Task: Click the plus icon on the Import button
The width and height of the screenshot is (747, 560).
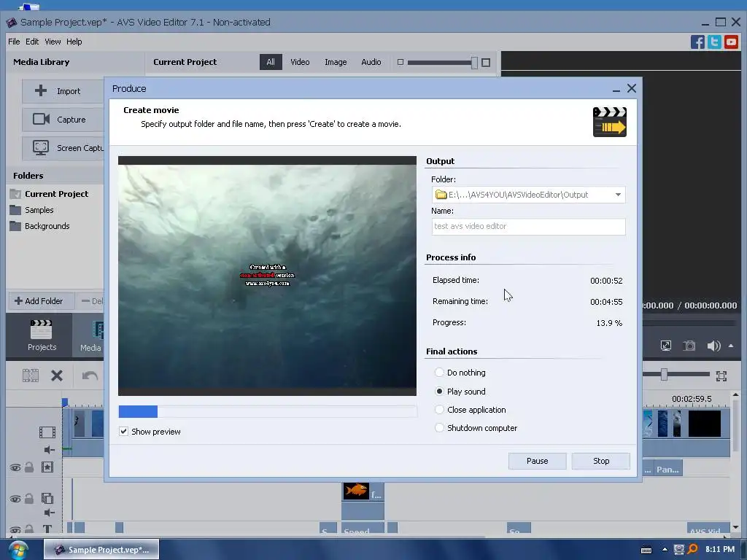Action: [41, 90]
